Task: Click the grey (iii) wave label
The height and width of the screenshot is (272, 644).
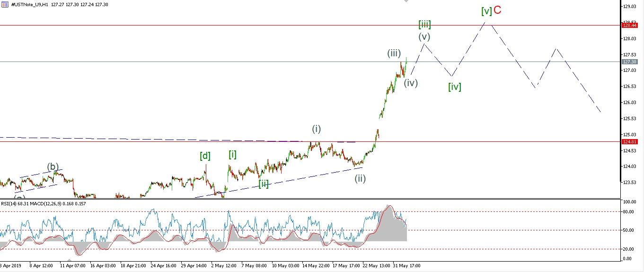Action: (x=395, y=53)
